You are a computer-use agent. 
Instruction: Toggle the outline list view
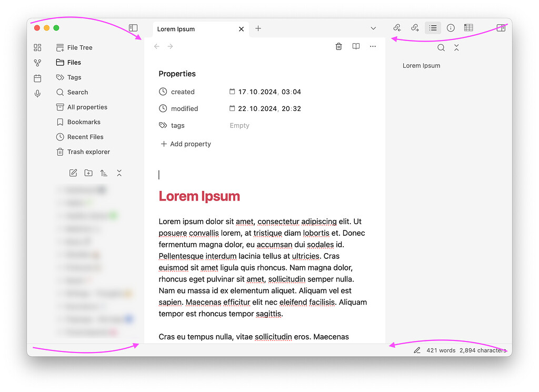point(433,27)
